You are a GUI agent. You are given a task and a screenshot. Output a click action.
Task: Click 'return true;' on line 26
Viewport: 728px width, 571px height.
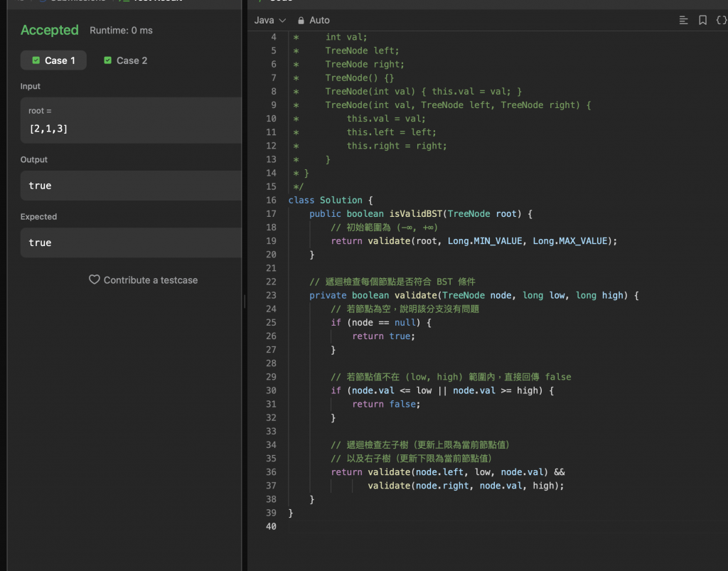383,336
